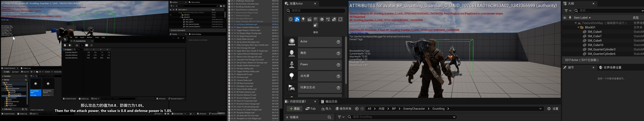Select the Volumes stacked-boxes category icon
This screenshot has height=121, width=644.
point(334,19)
